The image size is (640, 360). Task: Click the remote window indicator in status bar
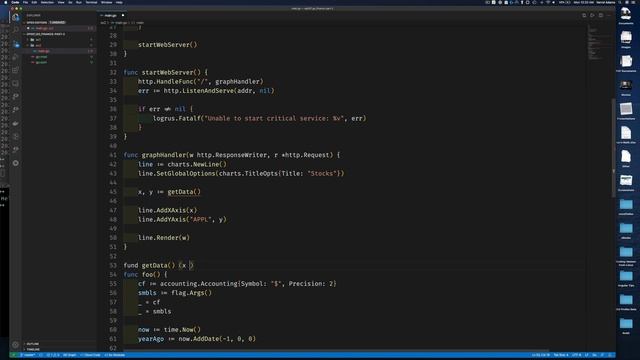13,355
